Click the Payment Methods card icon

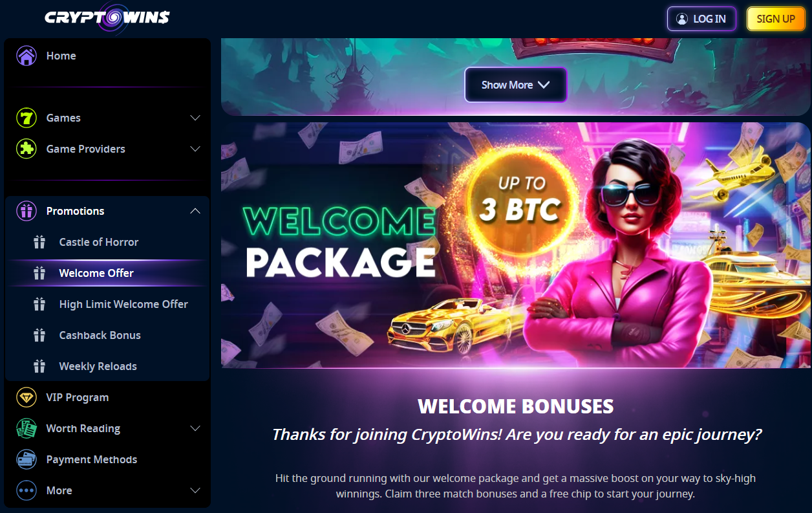(27, 459)
